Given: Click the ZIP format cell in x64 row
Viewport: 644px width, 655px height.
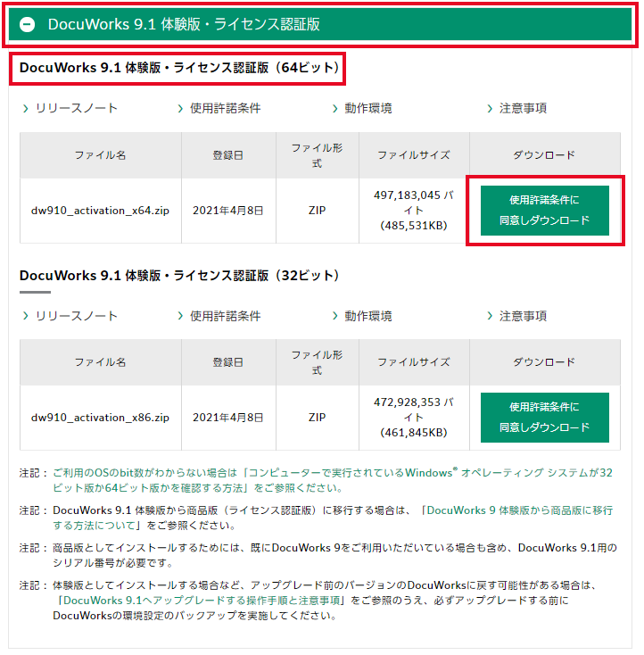Looking at the screenshot, I should (x=317, y=211).
